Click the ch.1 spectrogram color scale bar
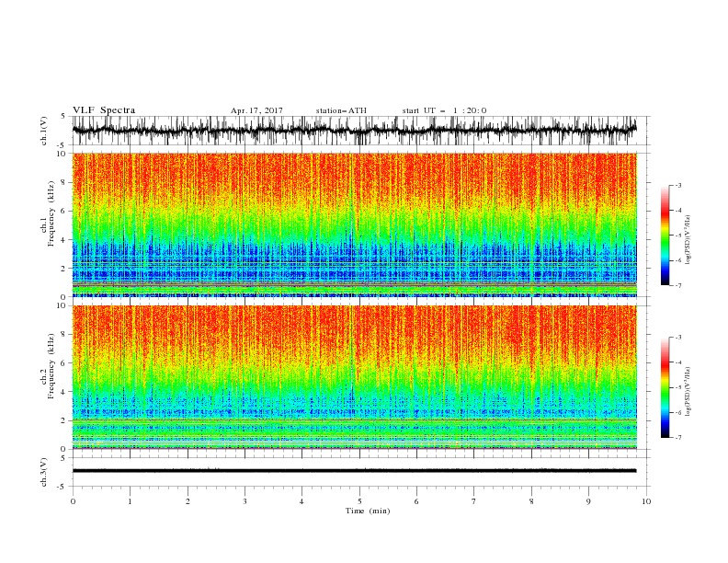 665,236
